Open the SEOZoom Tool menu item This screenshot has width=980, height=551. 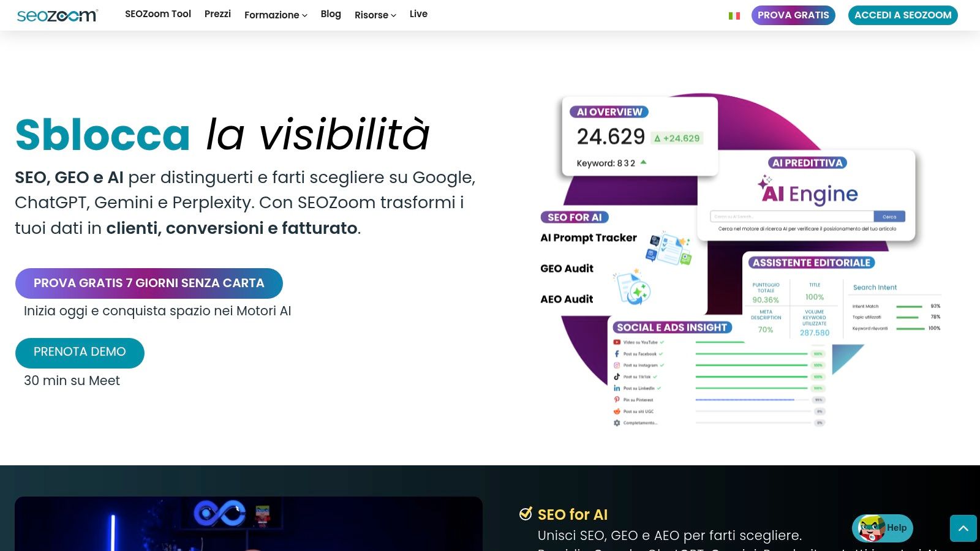point(158,13)
